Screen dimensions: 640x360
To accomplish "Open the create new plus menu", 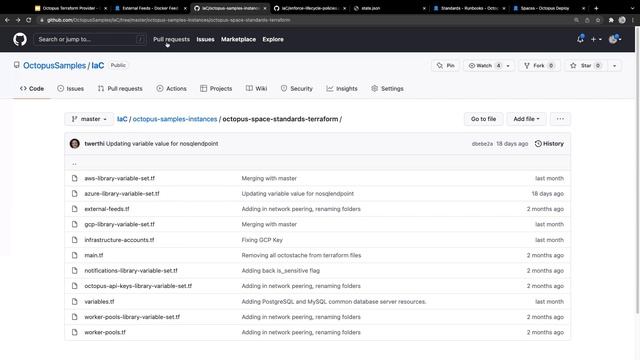I will (x=596, y=39).
